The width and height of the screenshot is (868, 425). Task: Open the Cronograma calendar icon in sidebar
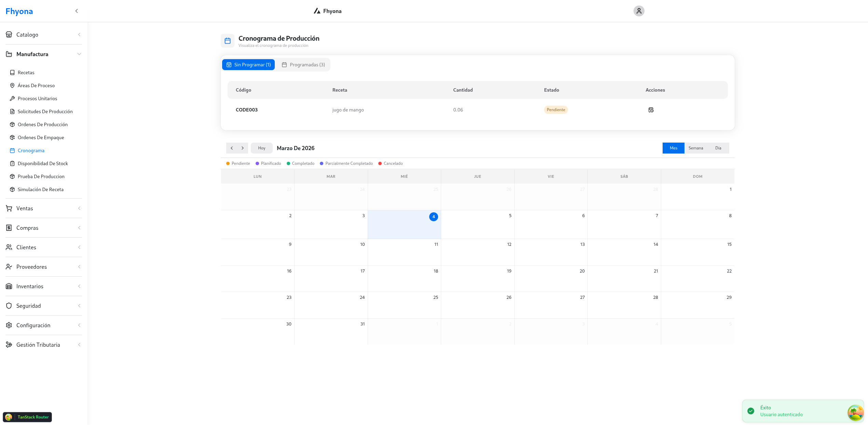pos(12,150)
